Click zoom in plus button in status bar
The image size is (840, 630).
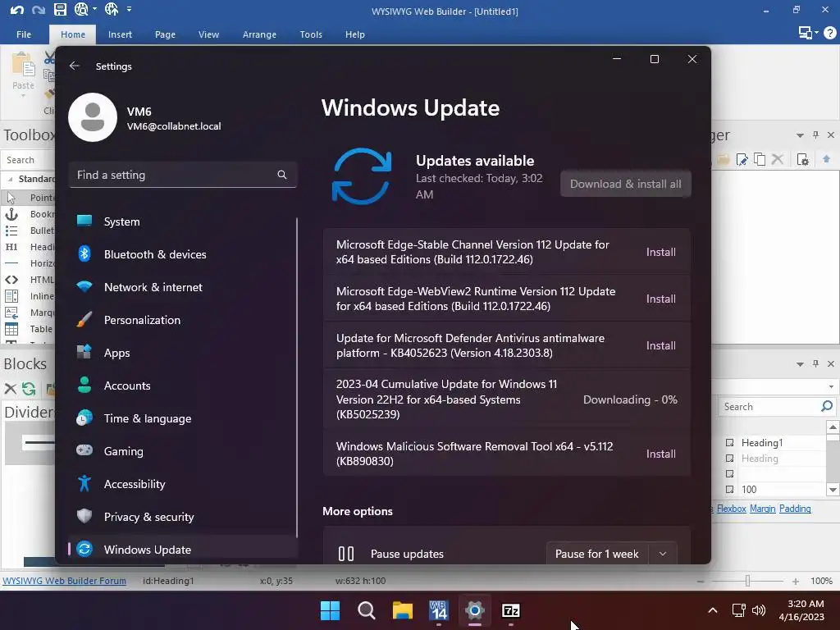pyautogui.click(x=796, y=582)
